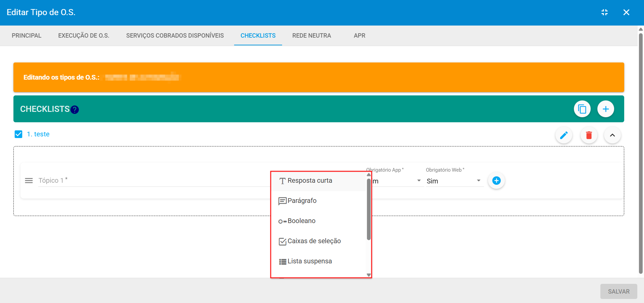Click the drag handle next to Tópico 1

pyautogui.click(x=29, y=180)
